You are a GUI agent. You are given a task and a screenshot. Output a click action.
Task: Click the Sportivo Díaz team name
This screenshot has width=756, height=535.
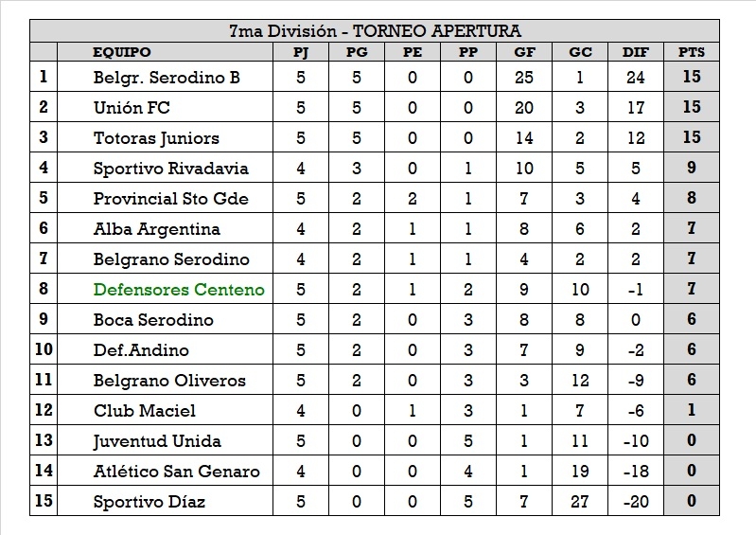[x=149, y=502]
